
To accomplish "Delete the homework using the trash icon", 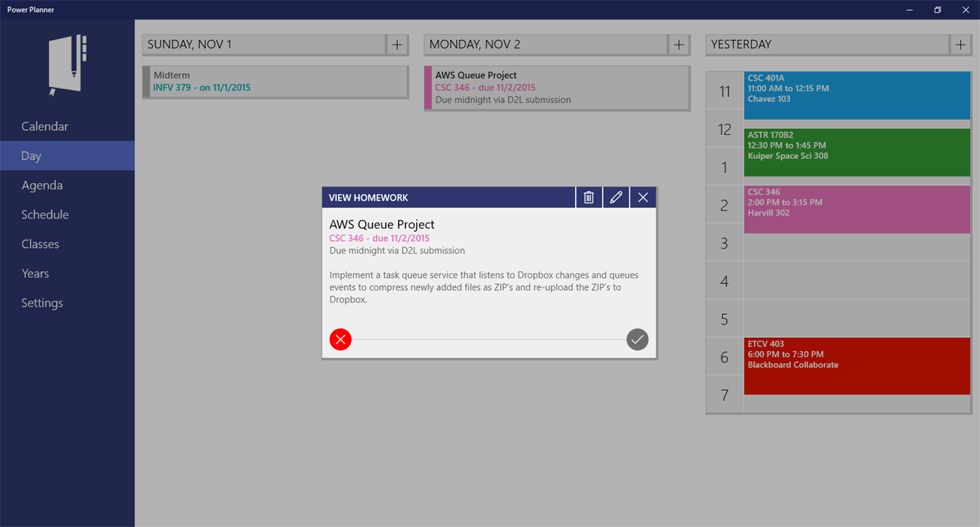I will (x=588, y=197).
